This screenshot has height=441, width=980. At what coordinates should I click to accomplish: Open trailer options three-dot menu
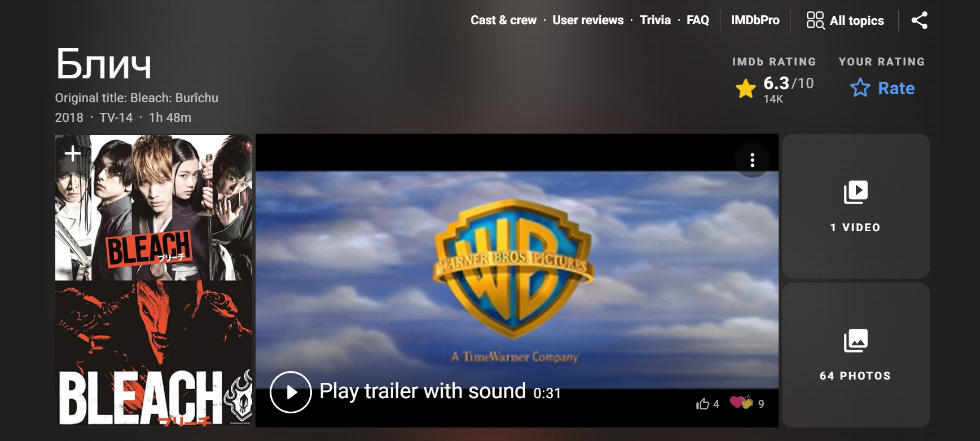(x=752, y=160)
